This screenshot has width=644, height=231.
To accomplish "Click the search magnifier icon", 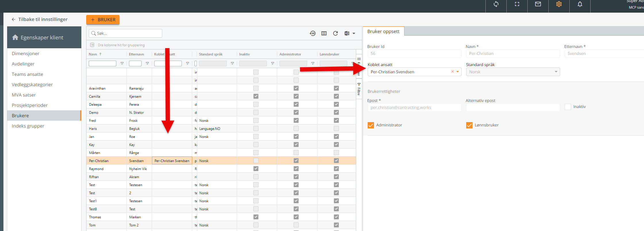I will pyautogui.click(x=93, y=33).
